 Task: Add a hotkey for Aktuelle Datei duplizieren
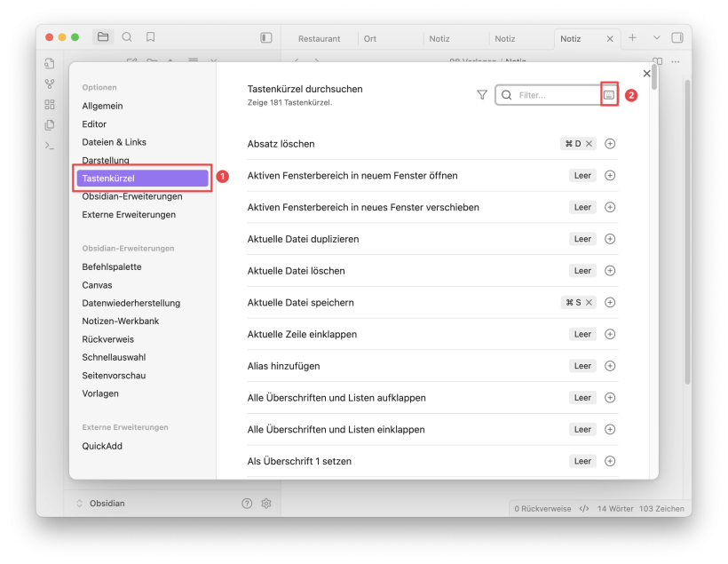click(x=610, y=239)
